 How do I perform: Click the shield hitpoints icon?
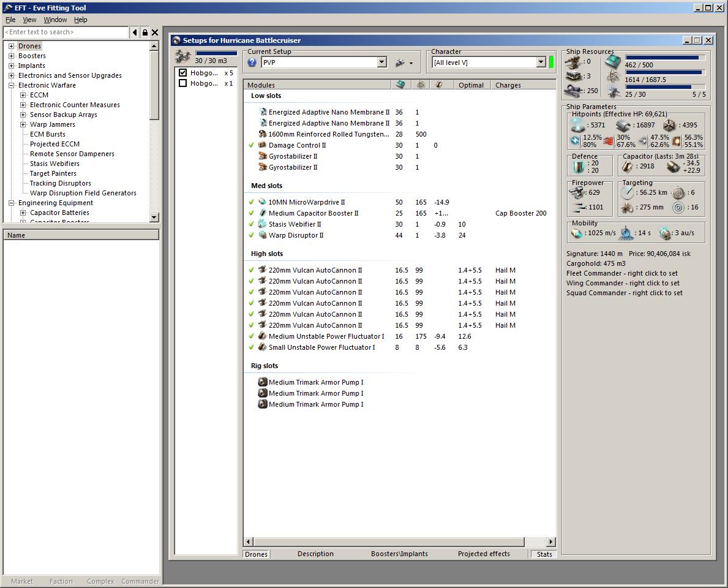(577, 124)
